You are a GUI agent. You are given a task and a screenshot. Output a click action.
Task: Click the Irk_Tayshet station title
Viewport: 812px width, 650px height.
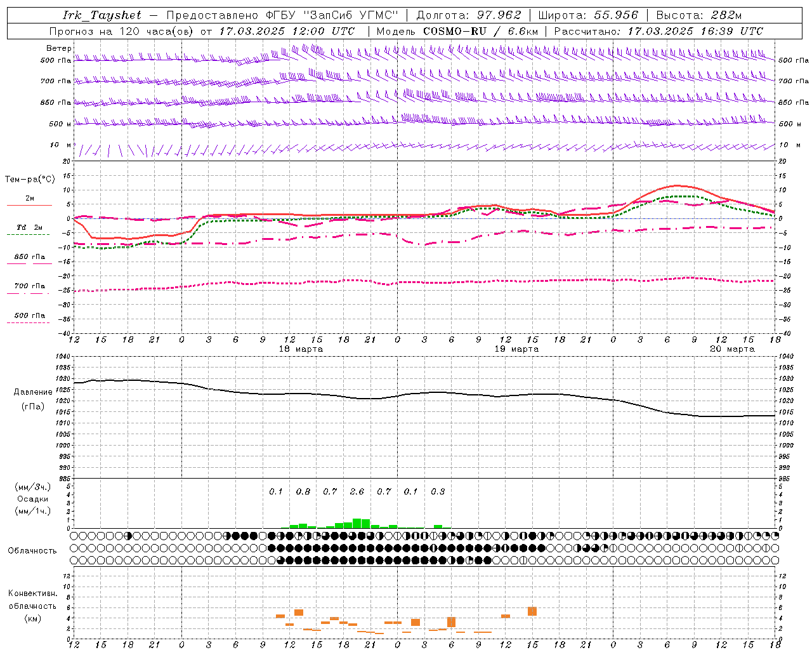pos(102,15)
